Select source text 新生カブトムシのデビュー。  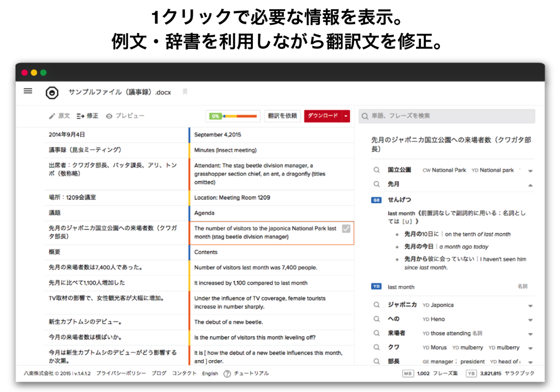[x=86, y=322]
